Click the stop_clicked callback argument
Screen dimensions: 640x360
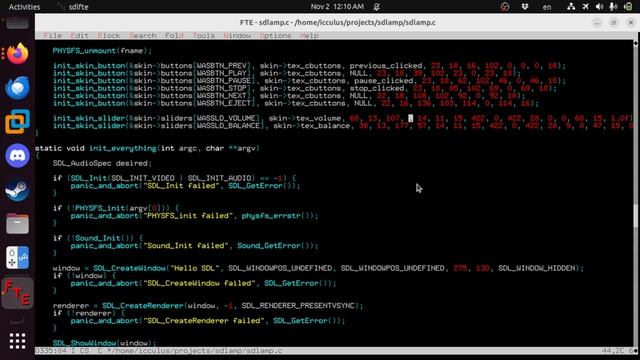point(377,88)
